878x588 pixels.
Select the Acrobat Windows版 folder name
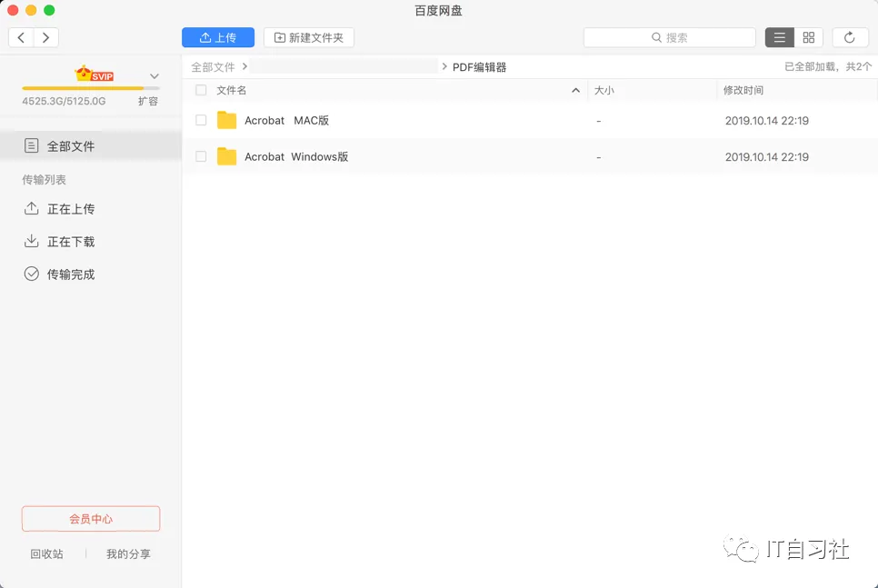296,157
